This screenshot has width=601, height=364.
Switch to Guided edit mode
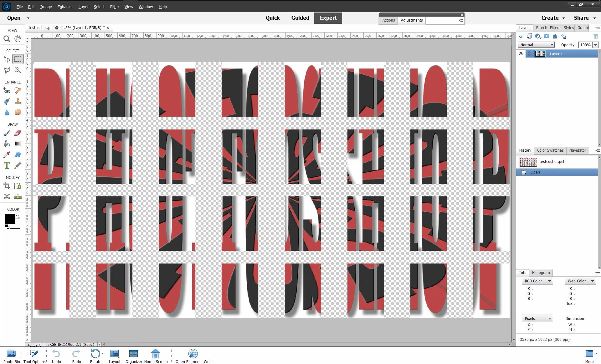point(300,18)
